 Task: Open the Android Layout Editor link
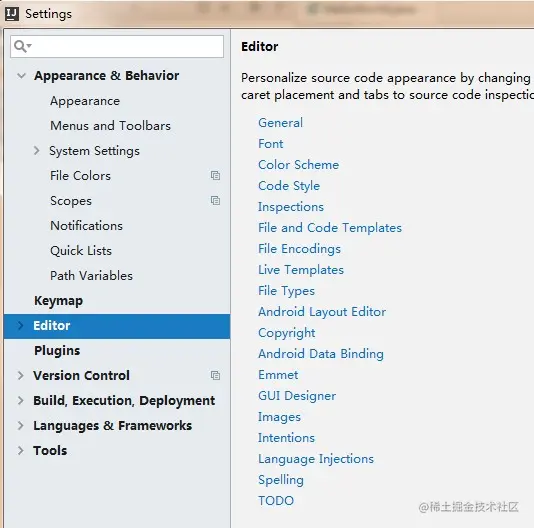pos(322,312)
